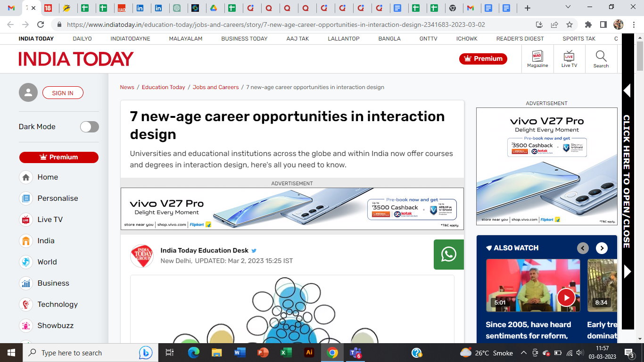Go to News breadcrumb link

127,87
